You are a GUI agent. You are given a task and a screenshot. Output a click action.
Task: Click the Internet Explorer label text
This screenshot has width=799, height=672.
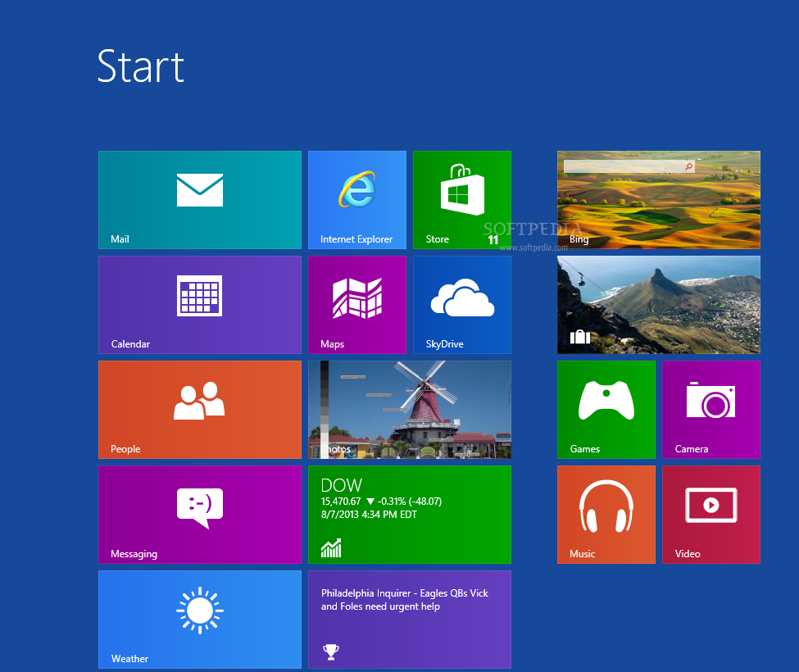tap(356, 239)
